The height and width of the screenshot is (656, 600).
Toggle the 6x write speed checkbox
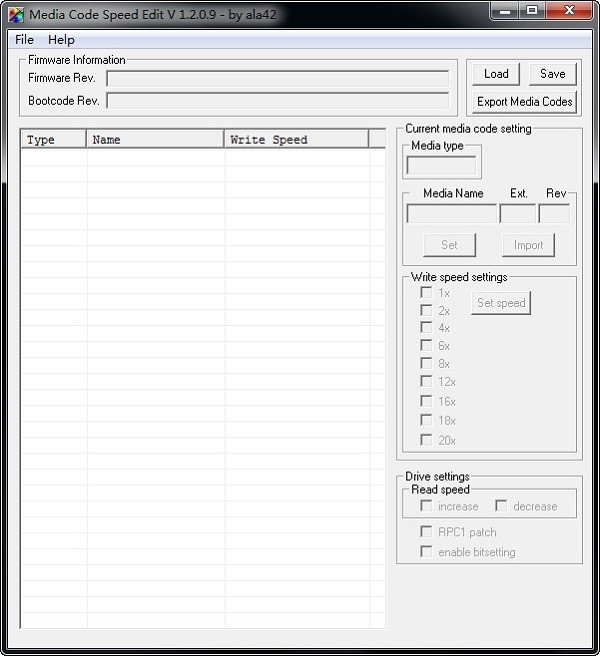[426, 345]
